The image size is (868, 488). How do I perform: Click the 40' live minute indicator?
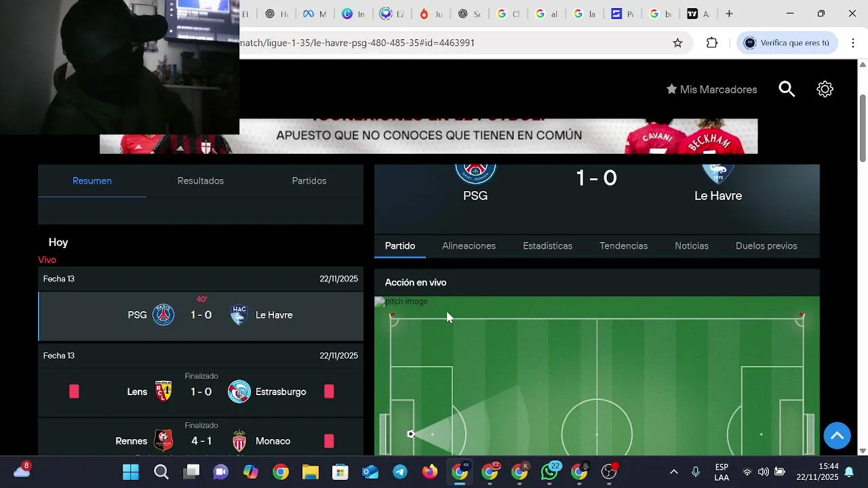[201, 300]
